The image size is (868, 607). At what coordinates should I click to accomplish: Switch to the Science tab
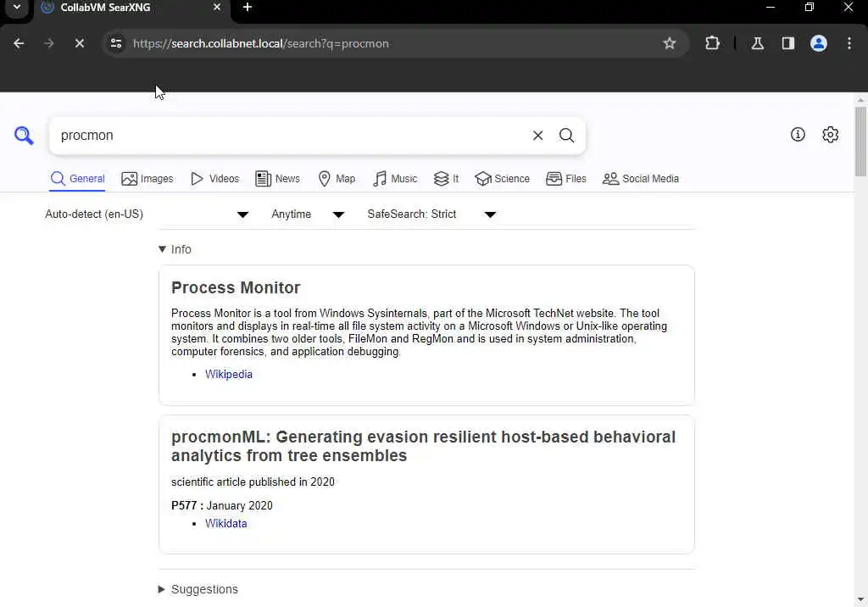pos(502,179)
